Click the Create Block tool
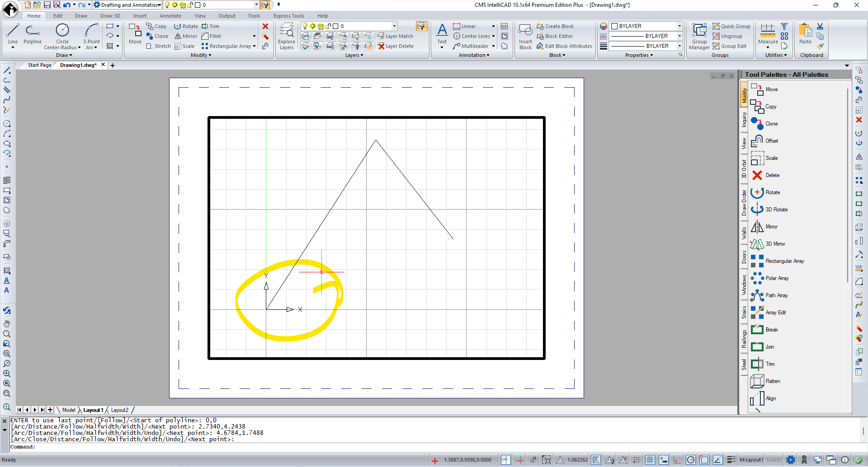This screenshot has width=868, height=467. (555, 26)
